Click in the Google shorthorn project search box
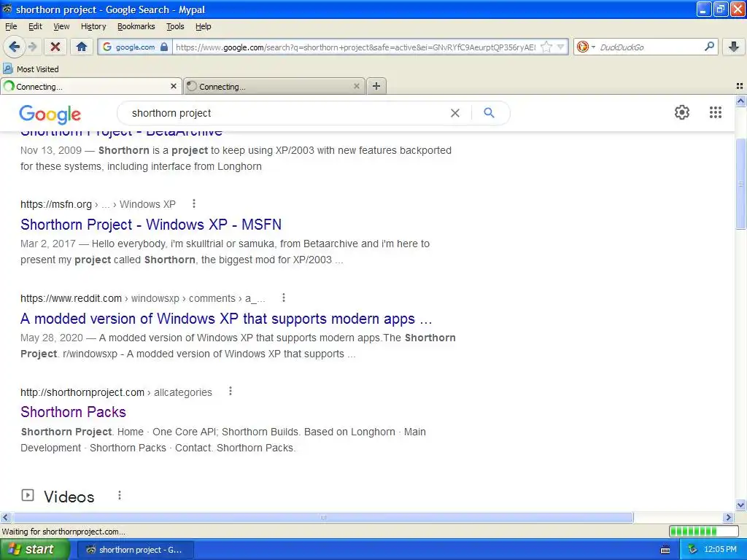 [286, 113]
